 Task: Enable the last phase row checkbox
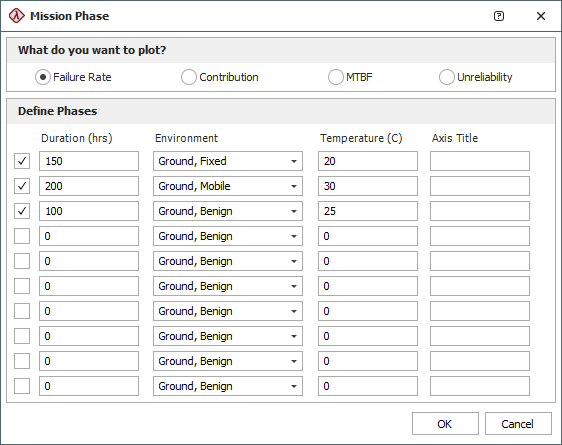22,386
